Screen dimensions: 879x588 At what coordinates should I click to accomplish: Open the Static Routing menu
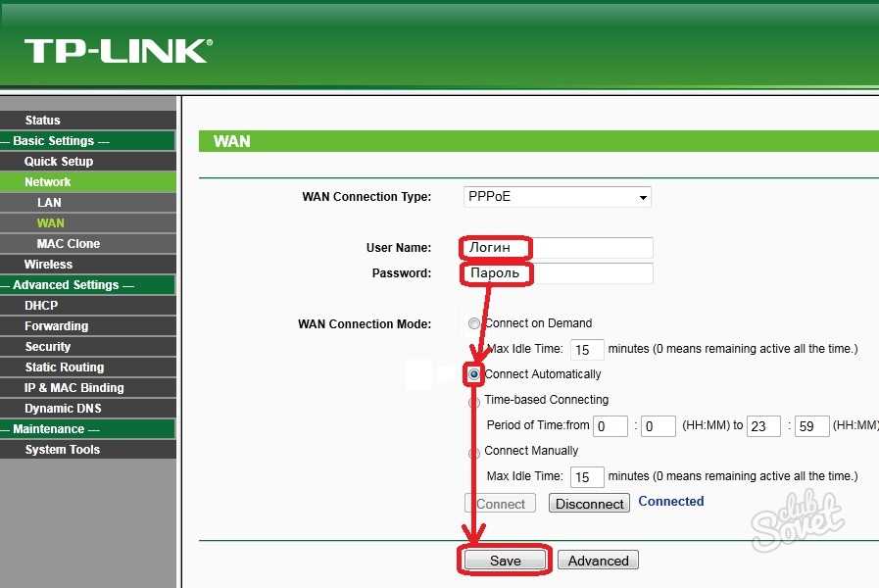[88, 367]
